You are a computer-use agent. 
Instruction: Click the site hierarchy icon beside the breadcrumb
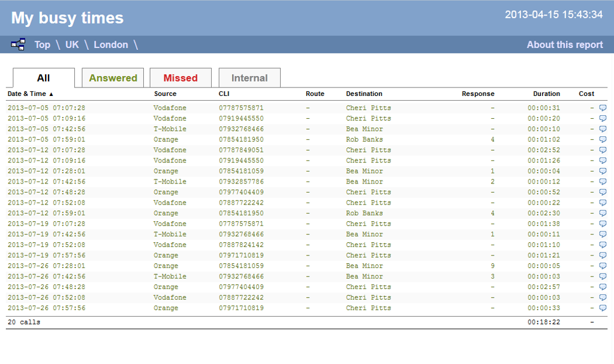pos(17,44)
